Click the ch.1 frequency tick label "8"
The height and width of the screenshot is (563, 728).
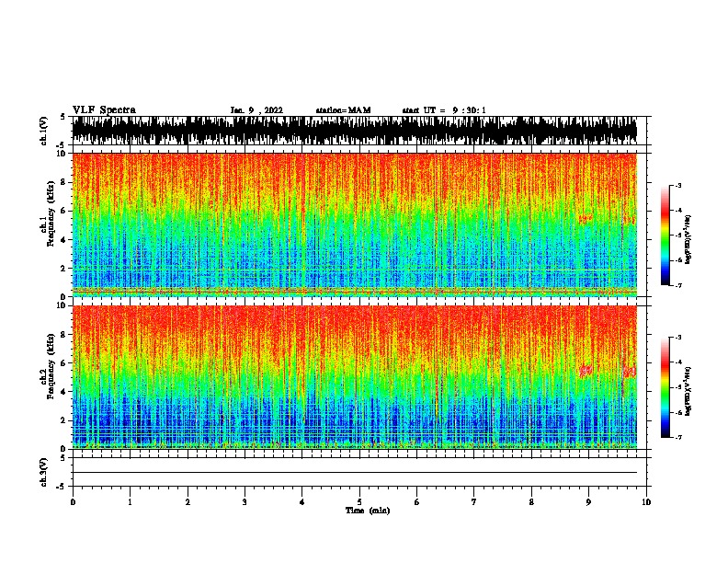(63, 182)
